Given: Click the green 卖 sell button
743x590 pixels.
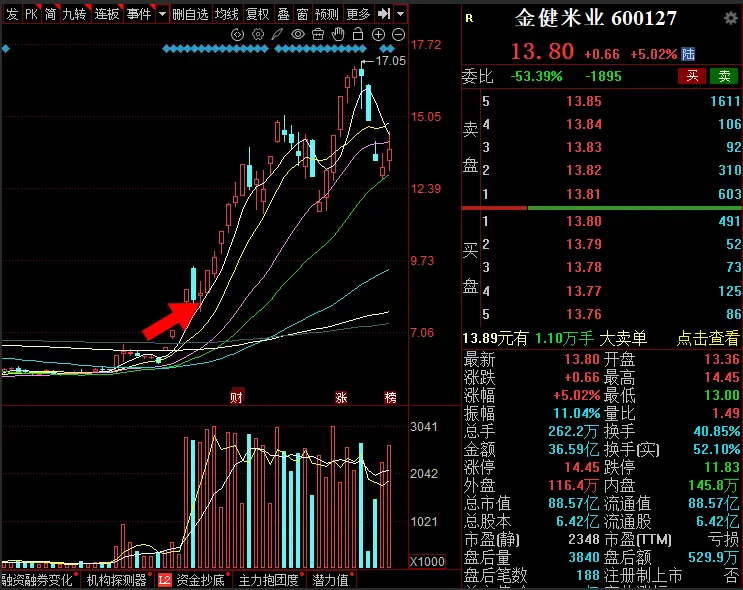Looking at the screenshot, I should (724, 76).
